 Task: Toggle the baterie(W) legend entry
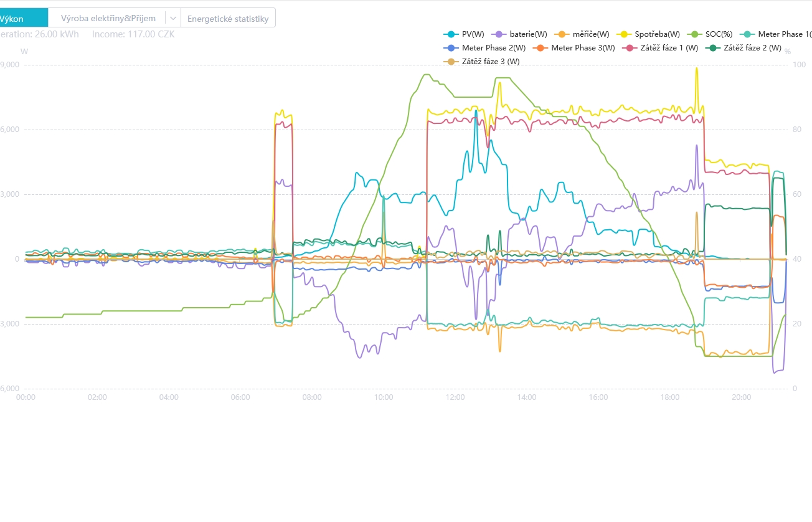(519, 34)
